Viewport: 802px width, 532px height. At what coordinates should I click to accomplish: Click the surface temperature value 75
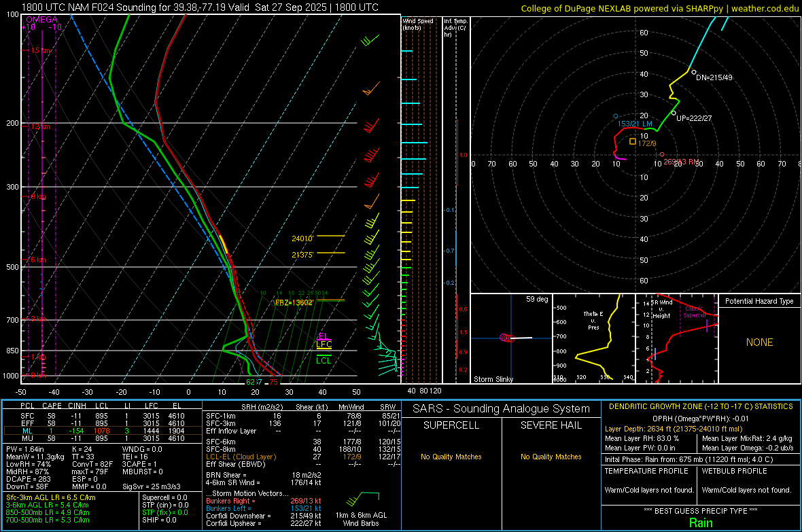click(274, 382)
